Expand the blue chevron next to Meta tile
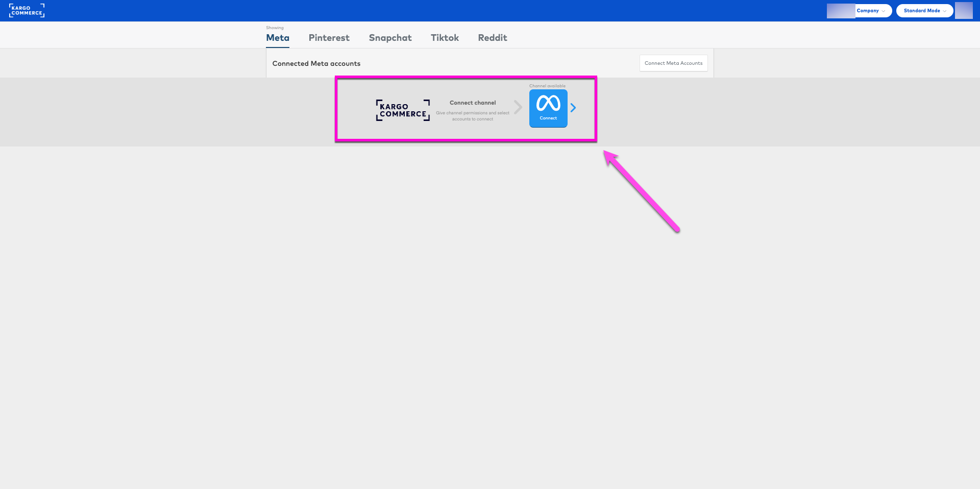980x489 pixels. click(573, 108)
